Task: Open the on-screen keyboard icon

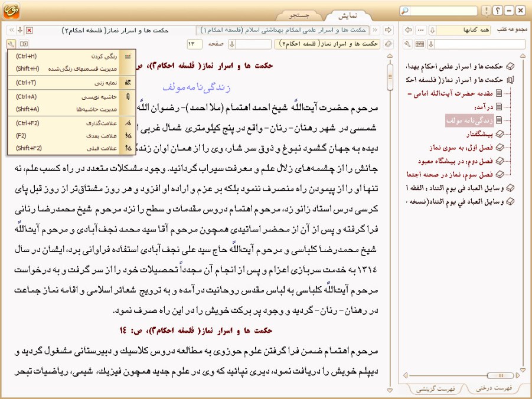Action: pyautogui.click(x=420, y=44)
